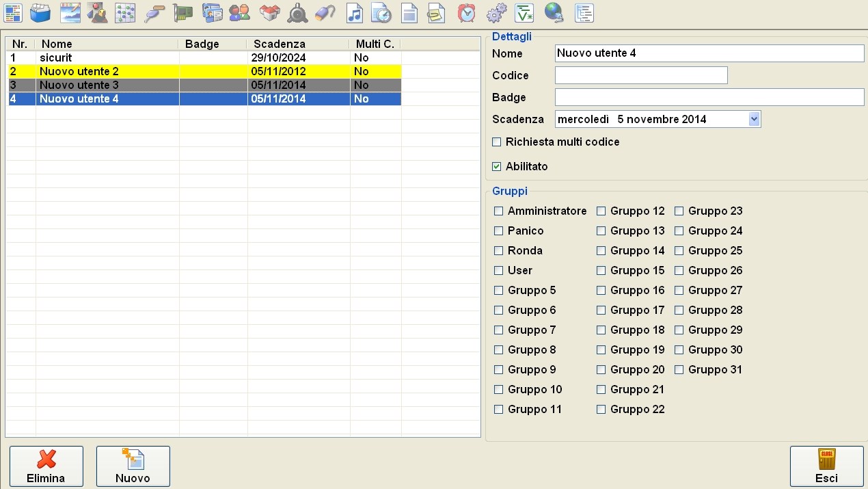Click the music note document icon

353,12
